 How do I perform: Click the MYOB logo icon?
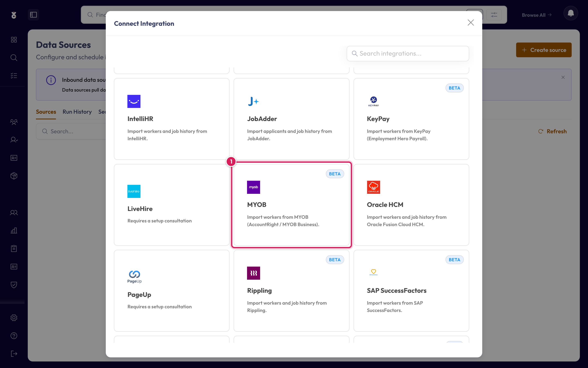[x=253, y=187]
